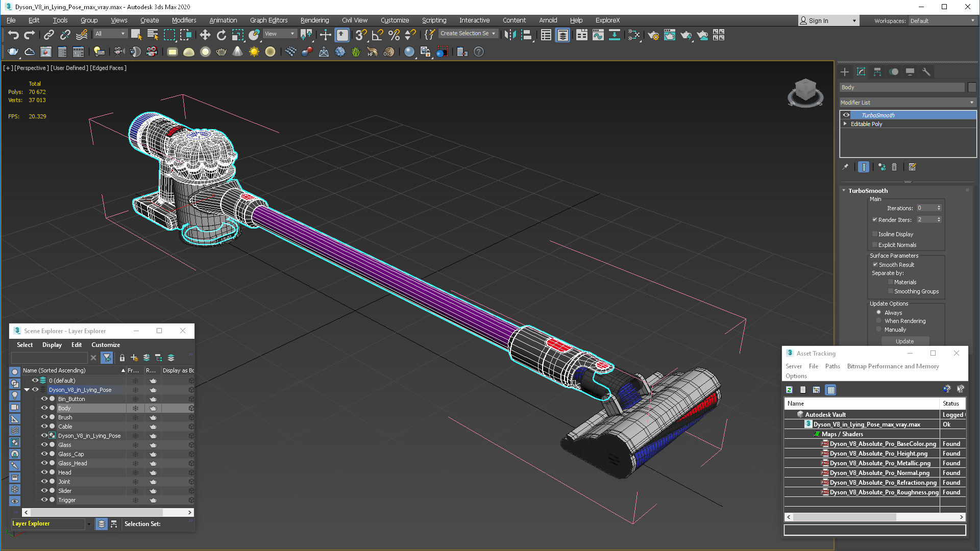The height and width of the screenshot is (551, 980).
Task: Toggle Angle Snap icon
Action: (377, 35)
